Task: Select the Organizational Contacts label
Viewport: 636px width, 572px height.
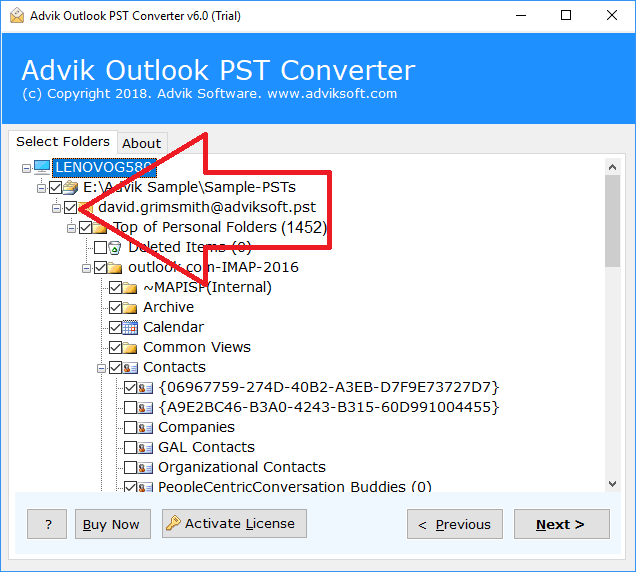Action: pyautogui.click(x=242, y=467)
